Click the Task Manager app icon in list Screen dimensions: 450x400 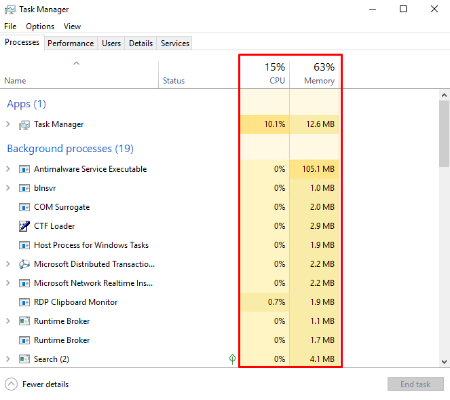[x=24, y=125]
